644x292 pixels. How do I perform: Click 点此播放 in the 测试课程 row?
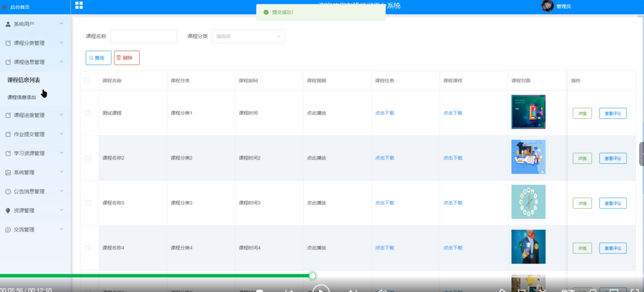[x=317, y=113]
